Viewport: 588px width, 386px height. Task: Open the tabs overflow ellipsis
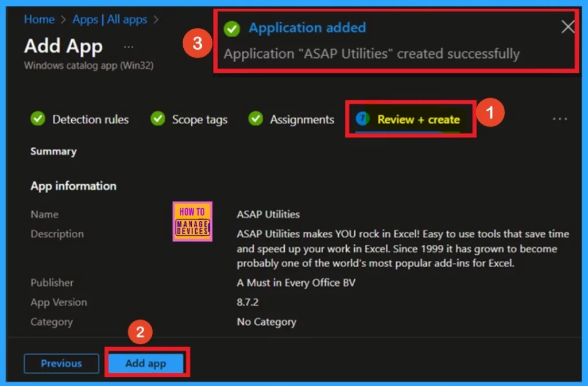click(x=560, y=119)
